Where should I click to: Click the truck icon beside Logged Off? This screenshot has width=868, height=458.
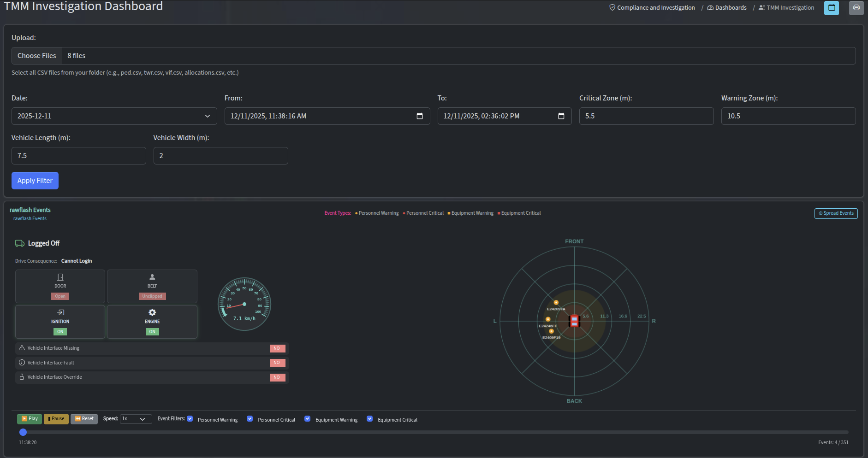[20, 243]
